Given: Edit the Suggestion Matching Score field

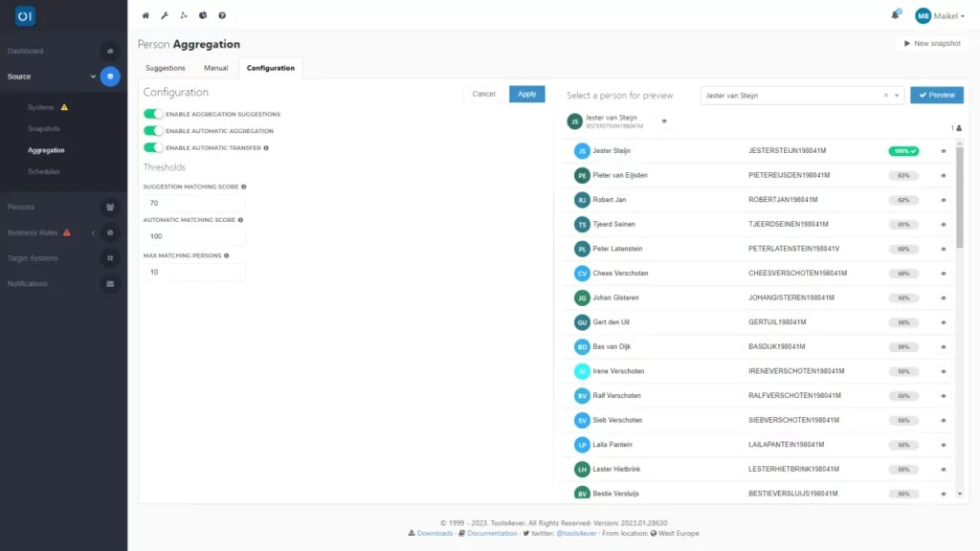Looking at the screenshot, I should (x=194, y=205).
